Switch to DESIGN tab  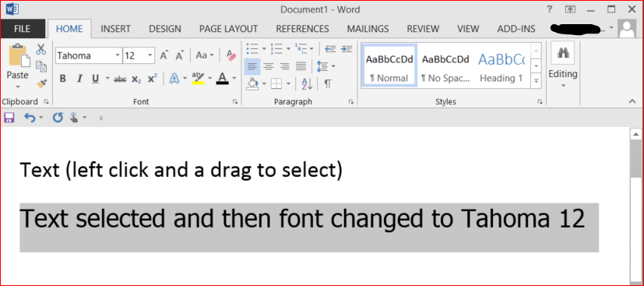click(x=164, y=29)
